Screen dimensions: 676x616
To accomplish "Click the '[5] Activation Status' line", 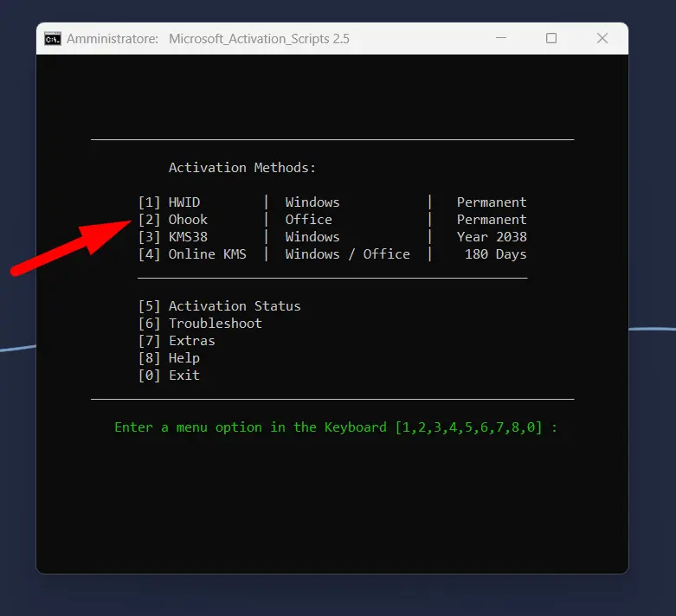I will tap(220, 305).
